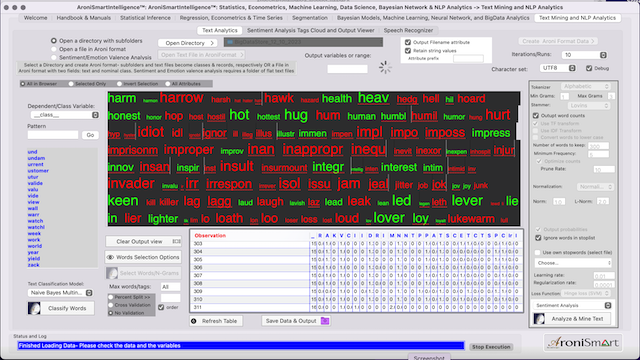Open the Dependent/Class Variable dropdown

tap(64, 115)
